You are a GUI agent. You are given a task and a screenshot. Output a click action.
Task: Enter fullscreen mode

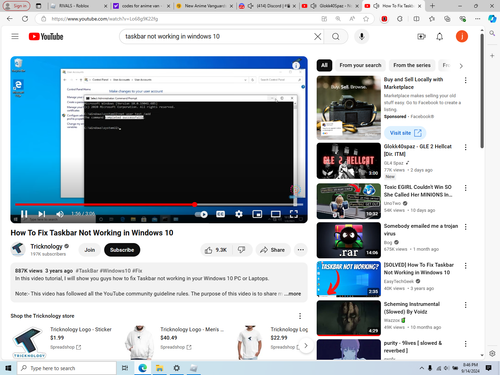click(x=294, y=214)
